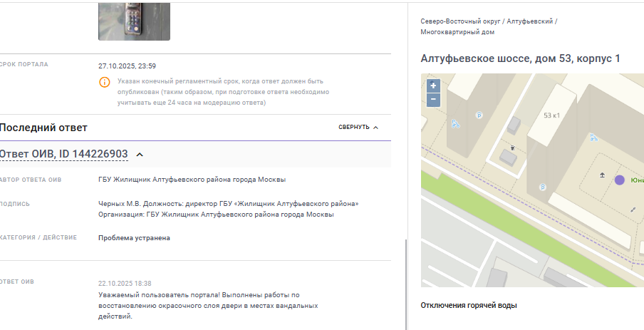Click the waste bin icon on map
The height and width of the screenshot is (330, 644).
[512, 148]
